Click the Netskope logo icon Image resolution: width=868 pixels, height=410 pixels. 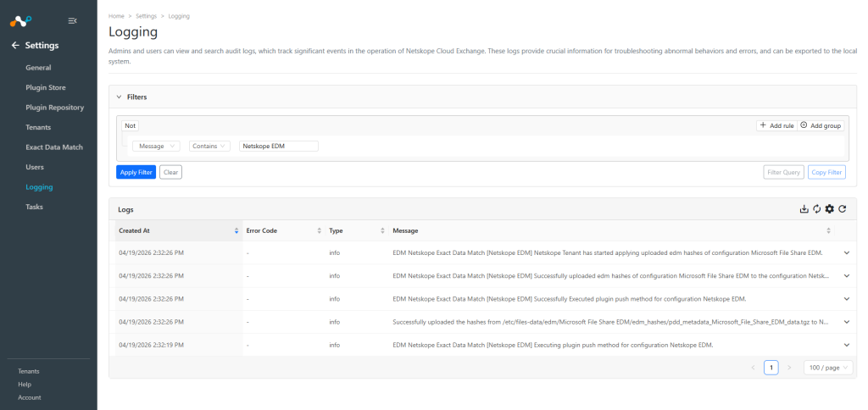(21, 21)
